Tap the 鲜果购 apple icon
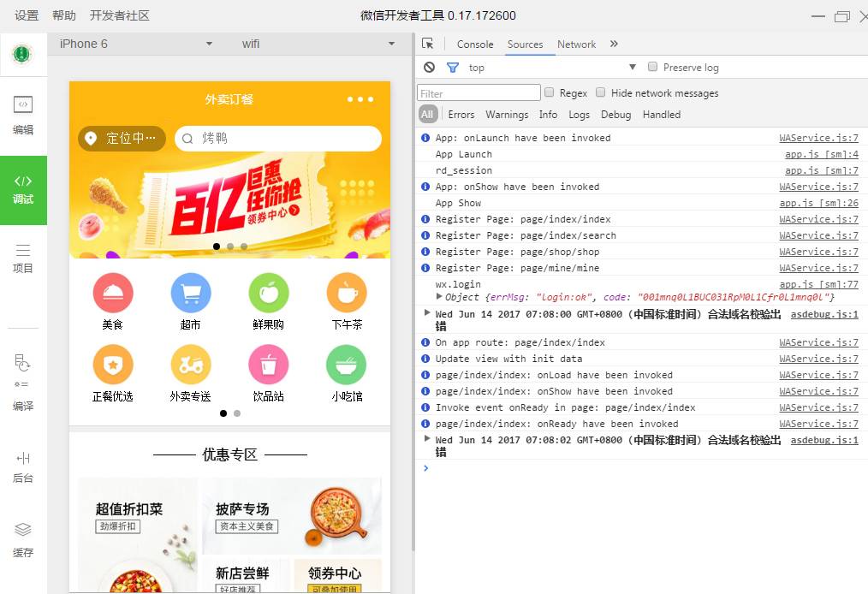Image resolution: width=868 pixels, height=594 pixels. [x=269, y=293]
